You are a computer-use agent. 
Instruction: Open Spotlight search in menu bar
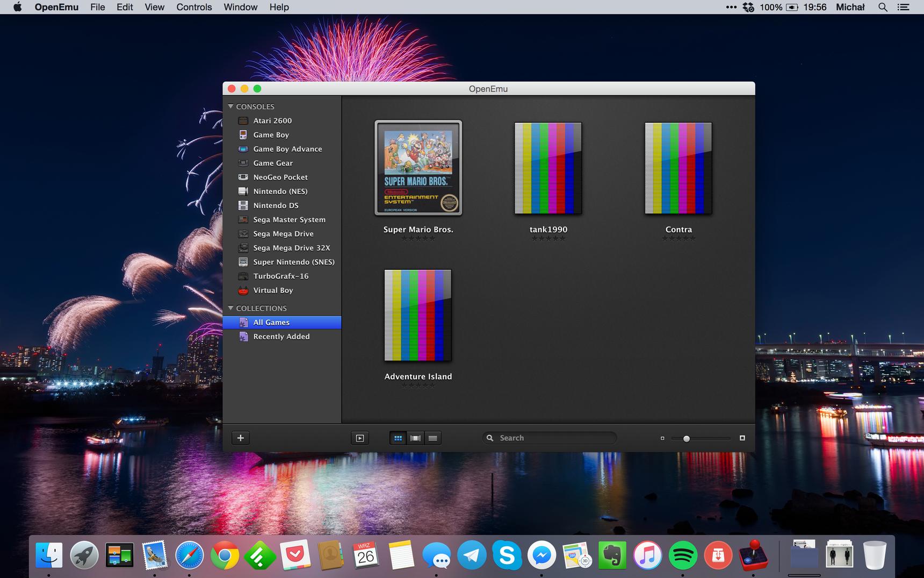click(883, 7)
